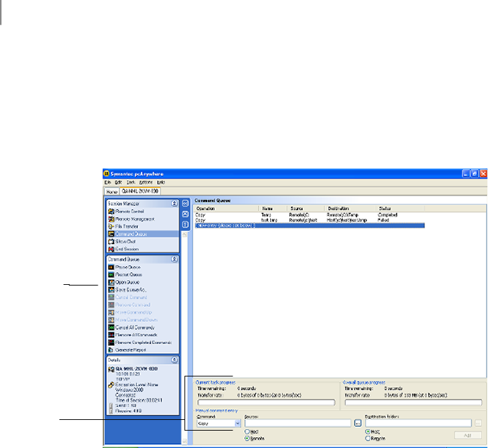
Task: Click the pcAnywhere title bar logo icon
Action: point(106,173)
